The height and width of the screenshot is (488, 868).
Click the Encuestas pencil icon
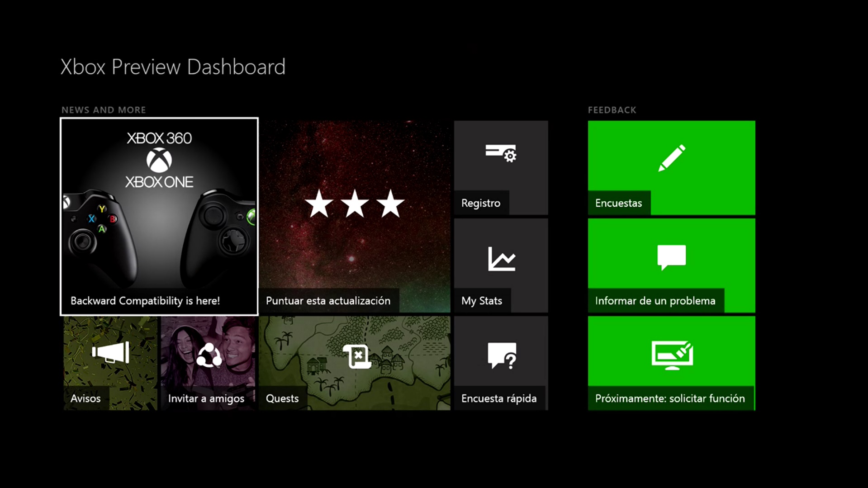click(672, 158)
